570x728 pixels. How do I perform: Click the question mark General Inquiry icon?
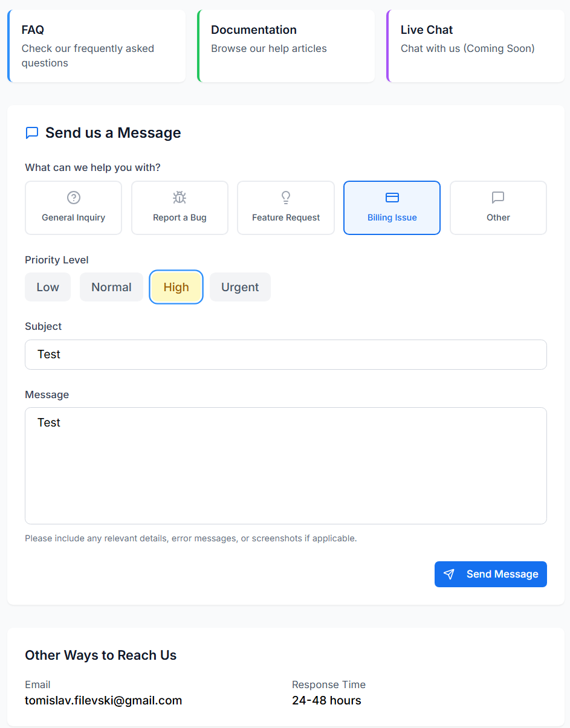click(74, 198)
